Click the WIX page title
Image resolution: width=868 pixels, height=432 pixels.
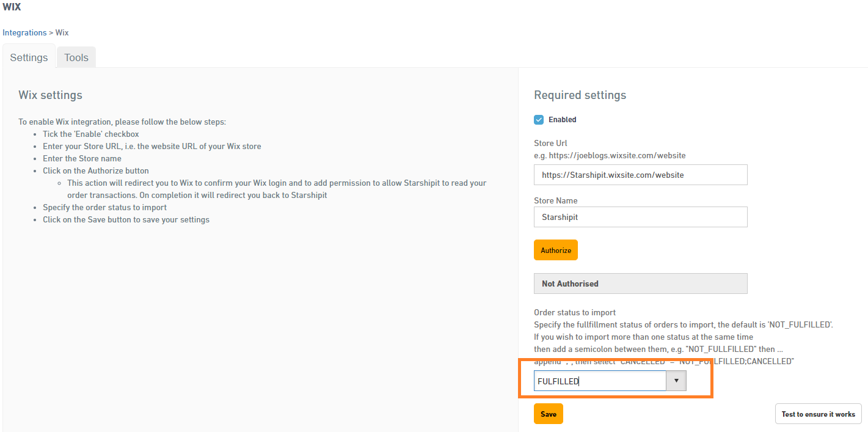11,7
